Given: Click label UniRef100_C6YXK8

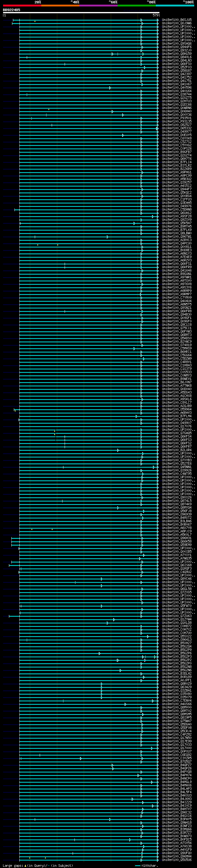Looking at the screenshot, I should [177, 139].
